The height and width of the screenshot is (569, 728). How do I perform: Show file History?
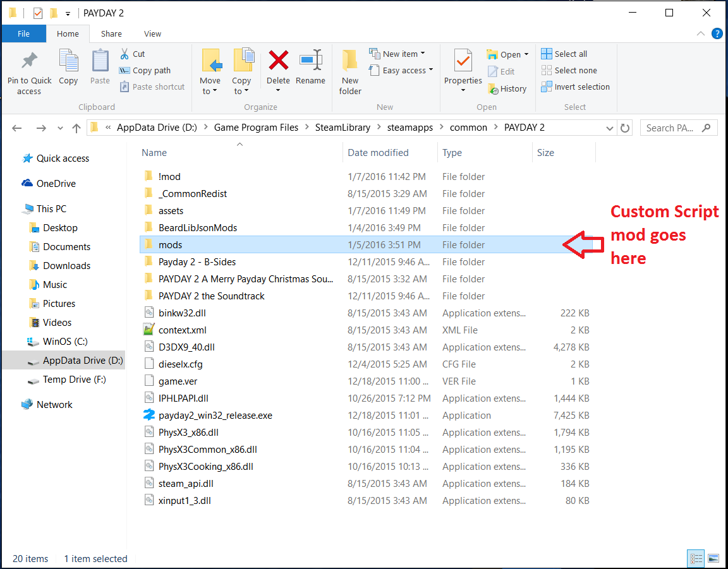[507, 88]
